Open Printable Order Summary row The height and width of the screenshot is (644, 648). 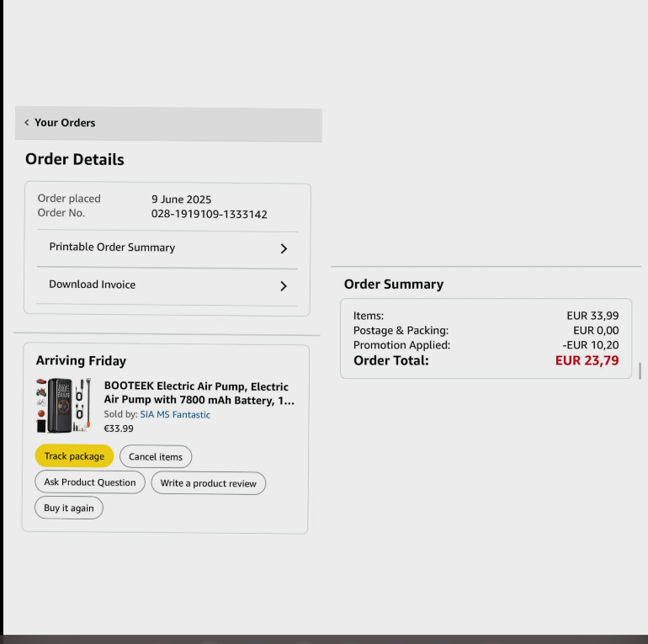[167, 249]
